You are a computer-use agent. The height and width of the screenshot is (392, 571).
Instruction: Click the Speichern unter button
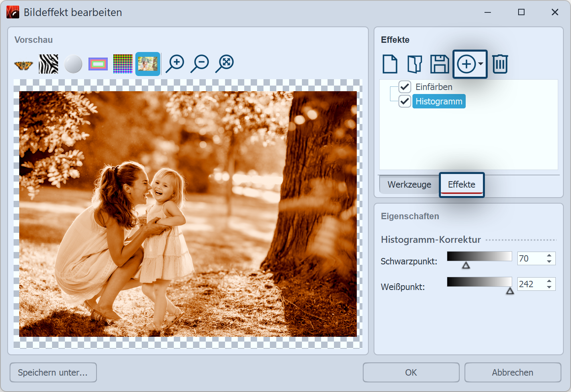[x=53, y=372]
